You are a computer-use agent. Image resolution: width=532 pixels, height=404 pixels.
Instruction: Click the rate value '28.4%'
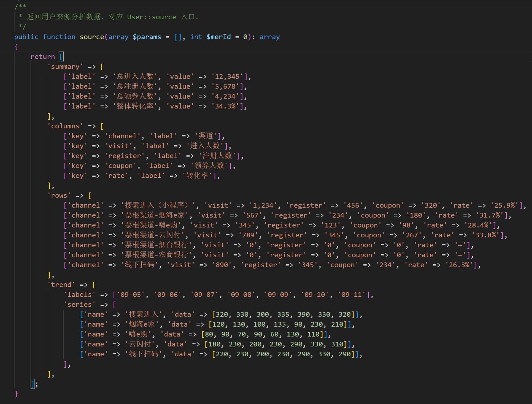[x=478, y=225]
